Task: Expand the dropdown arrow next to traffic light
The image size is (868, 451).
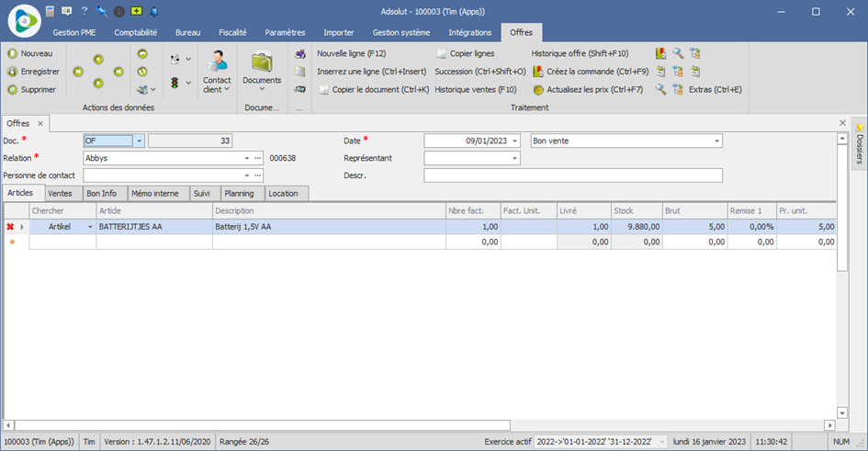Action: [188, 83]
